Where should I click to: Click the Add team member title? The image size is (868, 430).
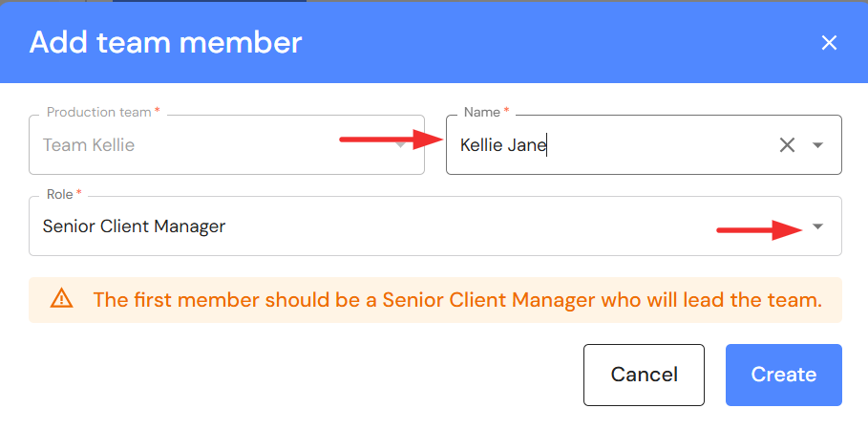pos(165,42)
